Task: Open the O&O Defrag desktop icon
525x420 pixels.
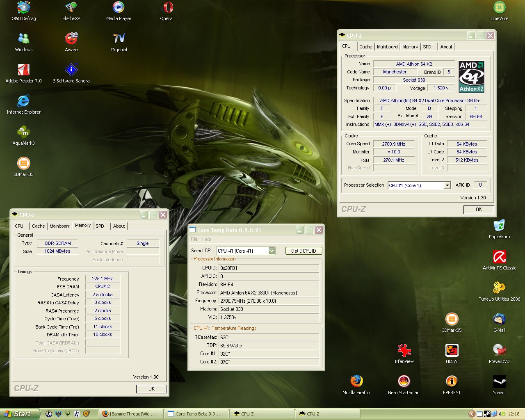Action: tap(23, 11)
